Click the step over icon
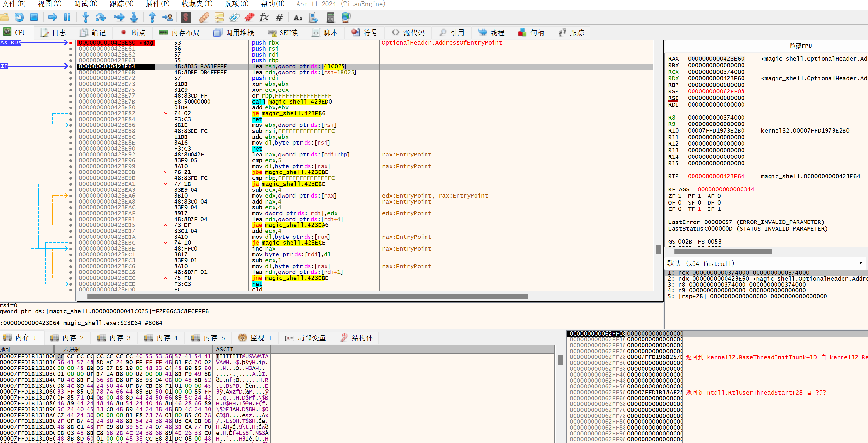 (x=100, y=17)
